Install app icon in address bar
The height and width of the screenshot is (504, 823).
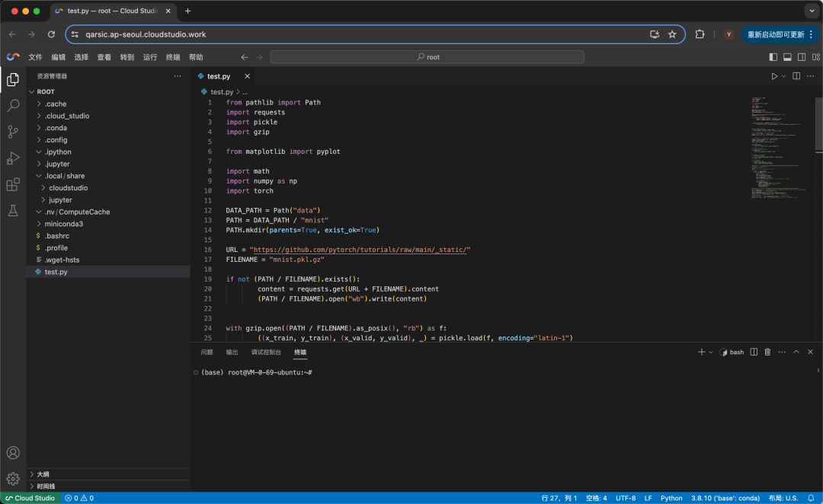[655, 34]
